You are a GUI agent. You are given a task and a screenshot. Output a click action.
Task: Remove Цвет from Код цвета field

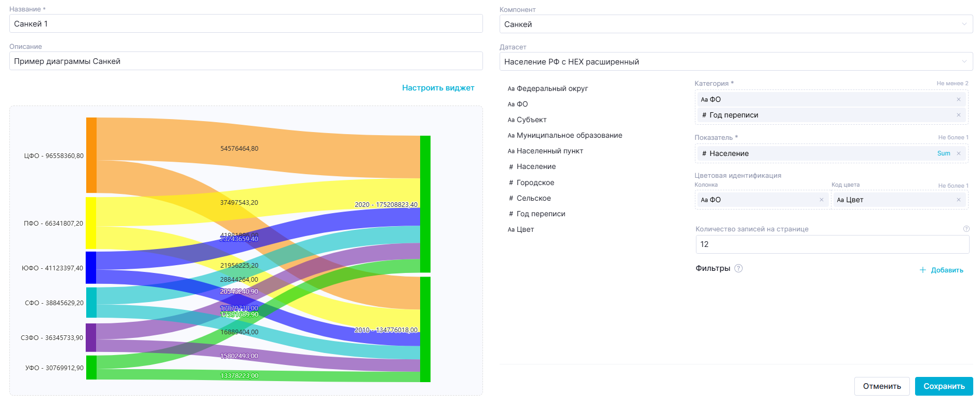958,200
